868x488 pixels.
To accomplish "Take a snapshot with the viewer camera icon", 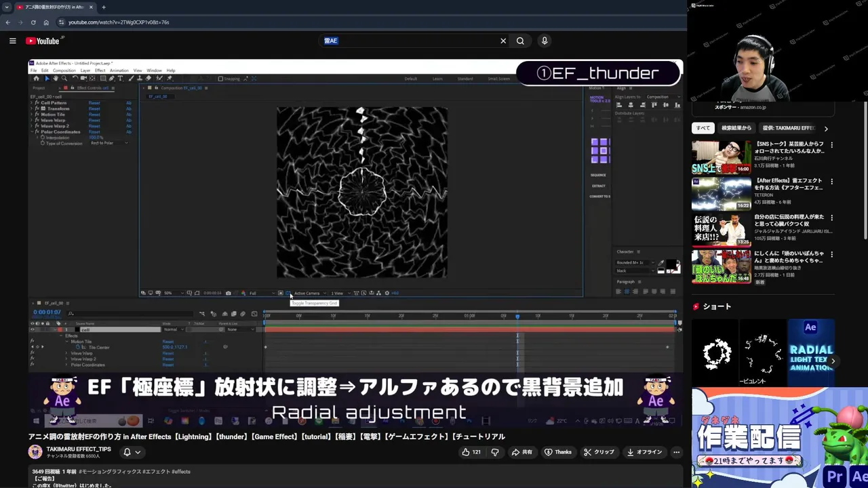I will click(228, 293).
